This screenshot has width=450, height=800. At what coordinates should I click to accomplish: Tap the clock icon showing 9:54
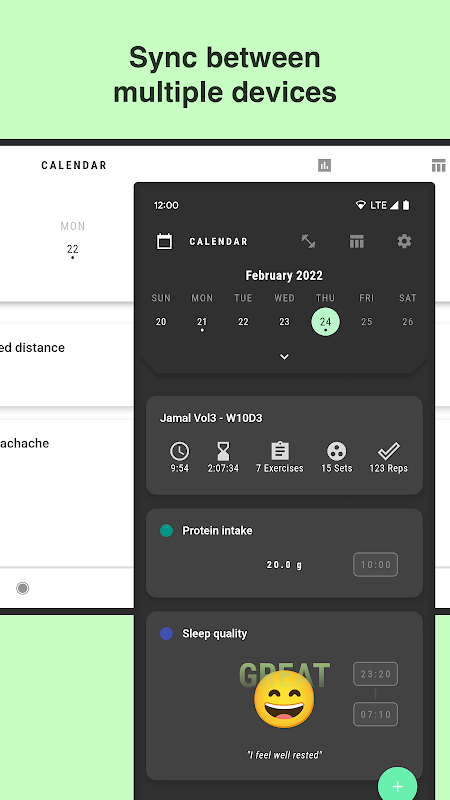tap(180, 451)
